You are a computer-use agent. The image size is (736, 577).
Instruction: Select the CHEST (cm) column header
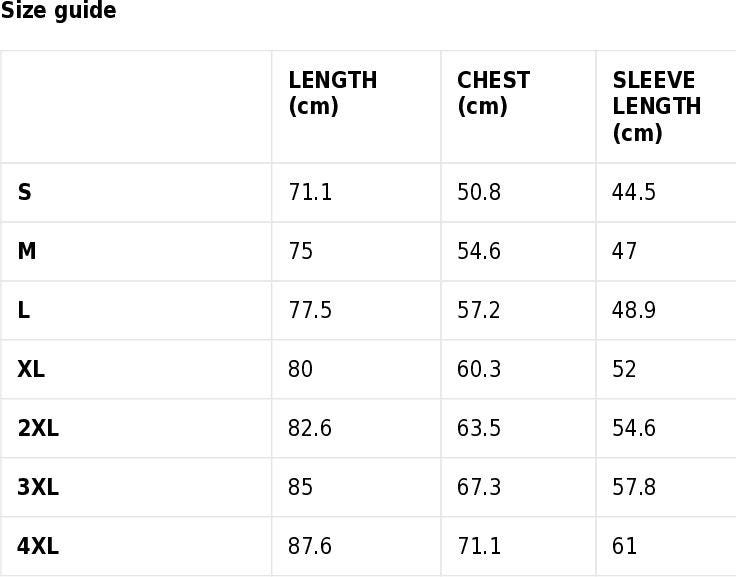coord(493,93)
